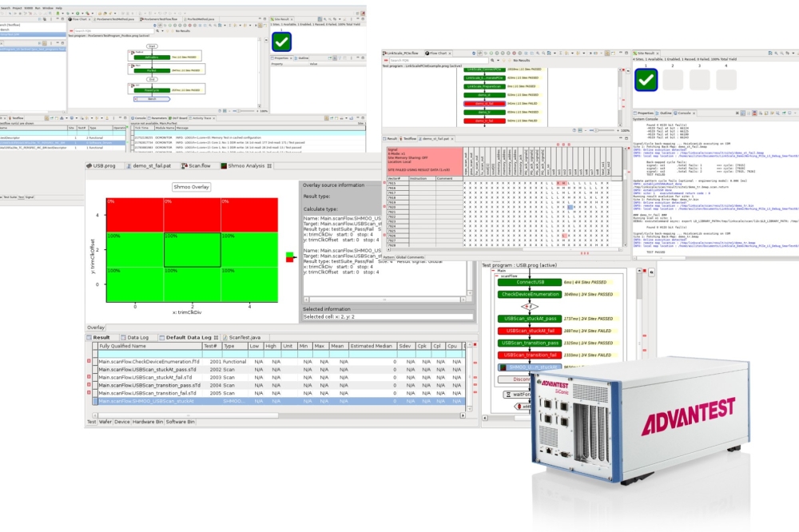The height and width of the screenshot is (532, 799).
Task: Switch to the Device bottom tab
Action: tap(121, 422)
